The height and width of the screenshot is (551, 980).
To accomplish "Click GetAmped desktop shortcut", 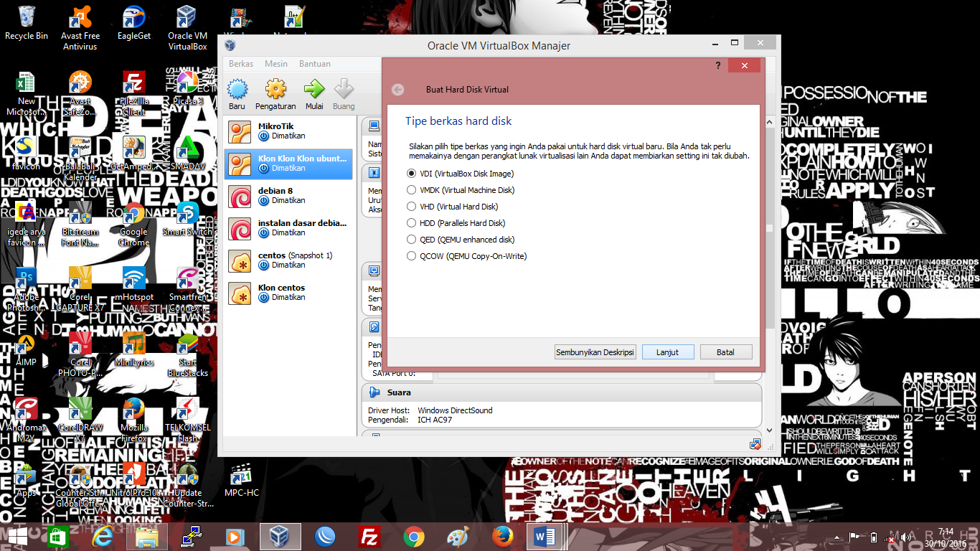I will point(134,154).
